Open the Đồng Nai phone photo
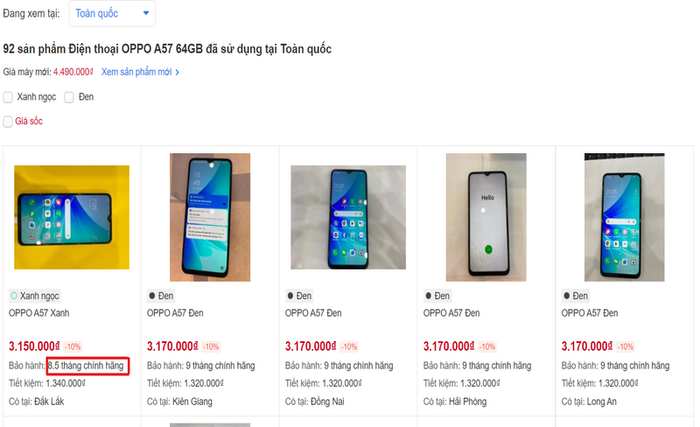Screen dimensions: 700x427 click(348, 217)
